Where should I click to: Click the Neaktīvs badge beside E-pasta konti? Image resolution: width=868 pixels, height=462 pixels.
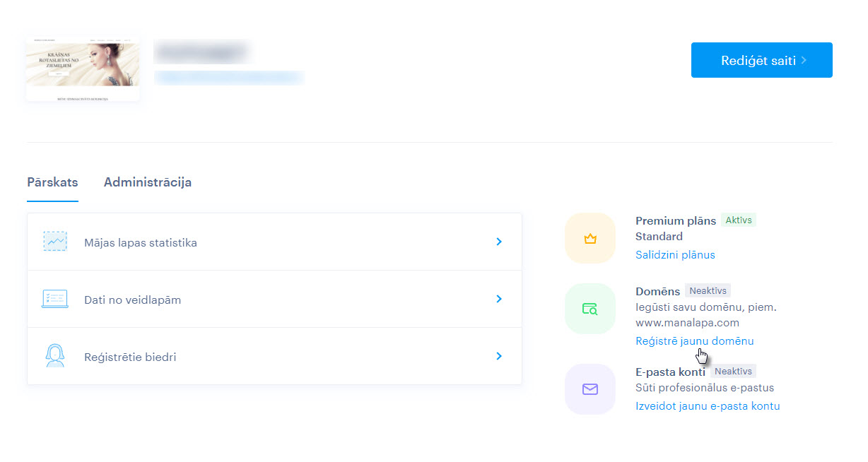(733, 371)
